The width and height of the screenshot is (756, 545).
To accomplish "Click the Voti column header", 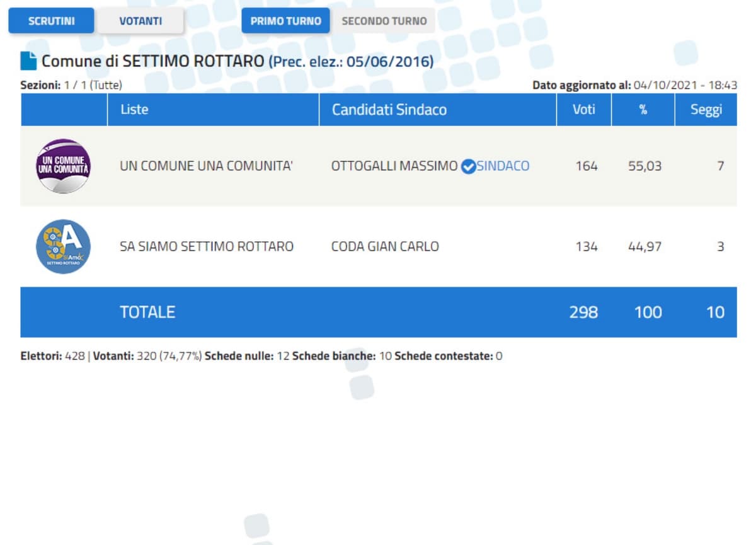I will (583, 110).
